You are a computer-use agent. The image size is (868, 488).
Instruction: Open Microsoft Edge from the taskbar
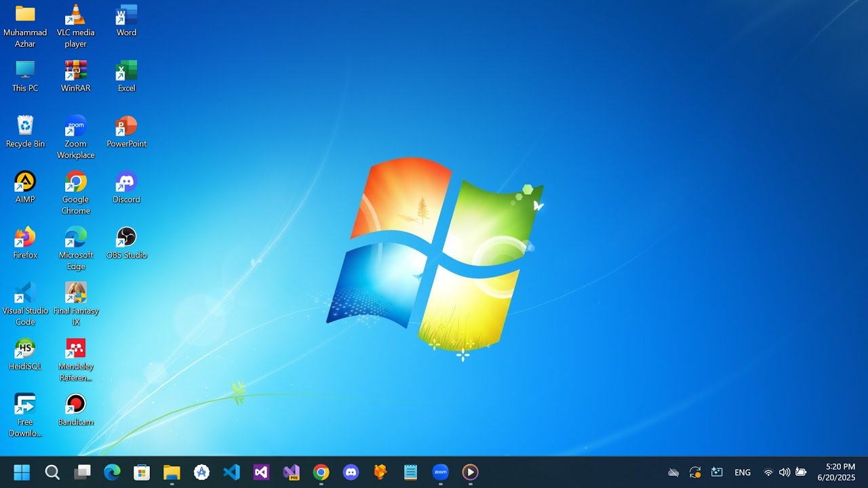click(112, 472)
